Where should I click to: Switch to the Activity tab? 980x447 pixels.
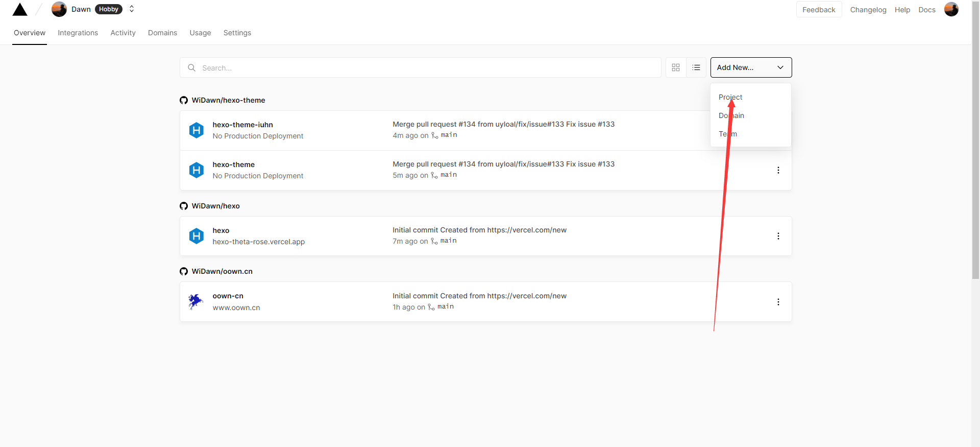(123, 33)
